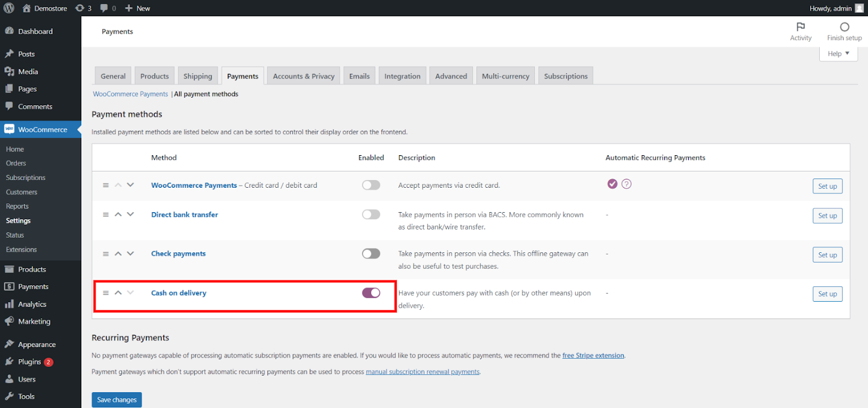Image resolution: width=868 pixels, height=408 pixels.
Task: Open the Howdy, admin account menu
Action: [836, 8]
